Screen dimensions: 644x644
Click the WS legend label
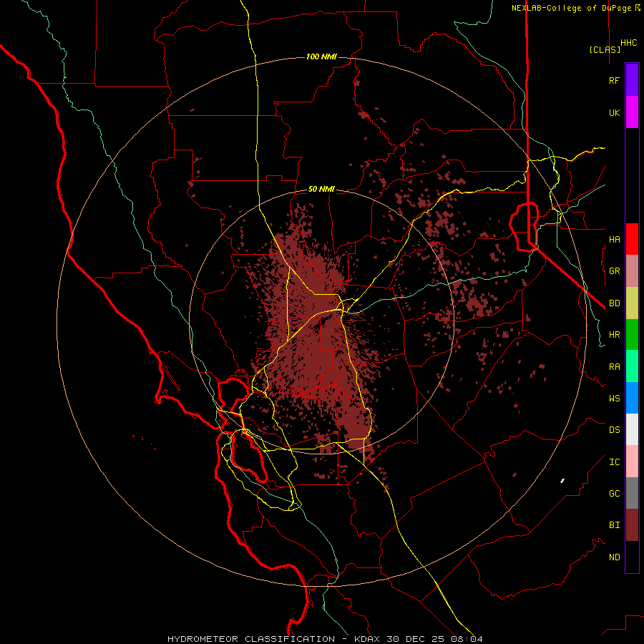click(x=614, y=398)
